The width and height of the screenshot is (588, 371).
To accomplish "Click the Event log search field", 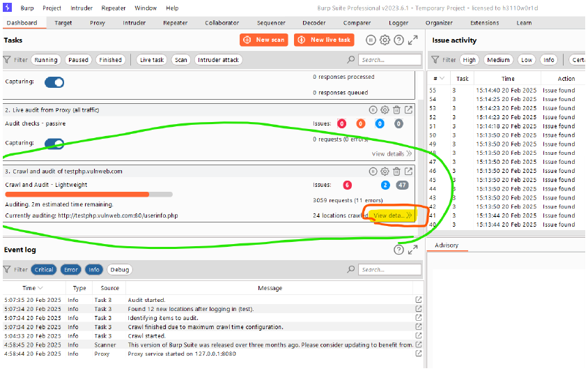I will (x=390, y=270).
